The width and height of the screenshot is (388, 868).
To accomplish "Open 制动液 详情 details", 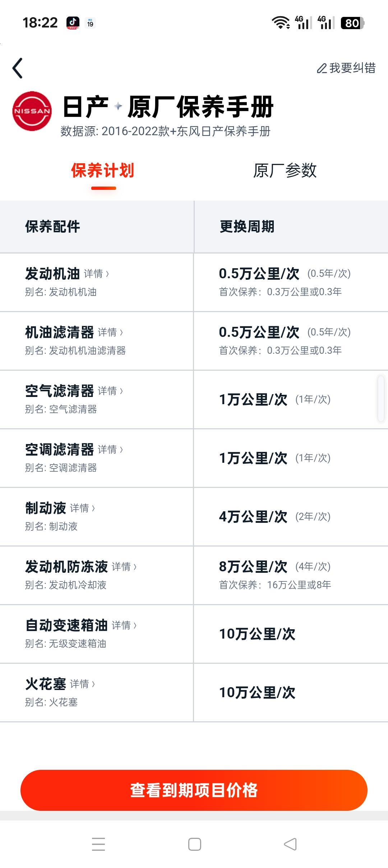I will point(82,508).
